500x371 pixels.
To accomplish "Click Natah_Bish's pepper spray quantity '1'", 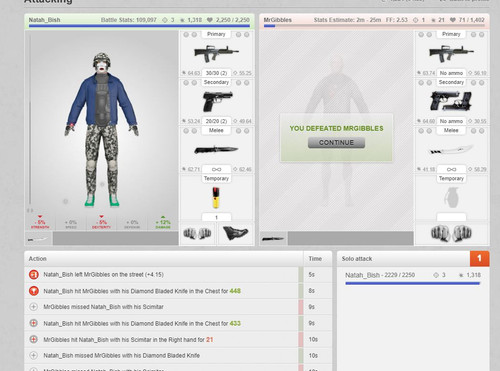I will tap(216, 217).
